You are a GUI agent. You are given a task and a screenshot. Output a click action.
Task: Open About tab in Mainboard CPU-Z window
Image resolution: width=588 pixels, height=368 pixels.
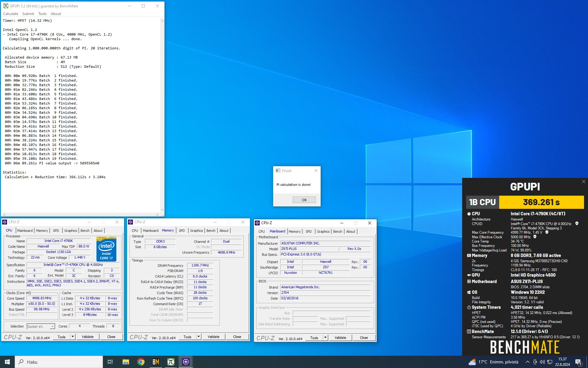351,232
